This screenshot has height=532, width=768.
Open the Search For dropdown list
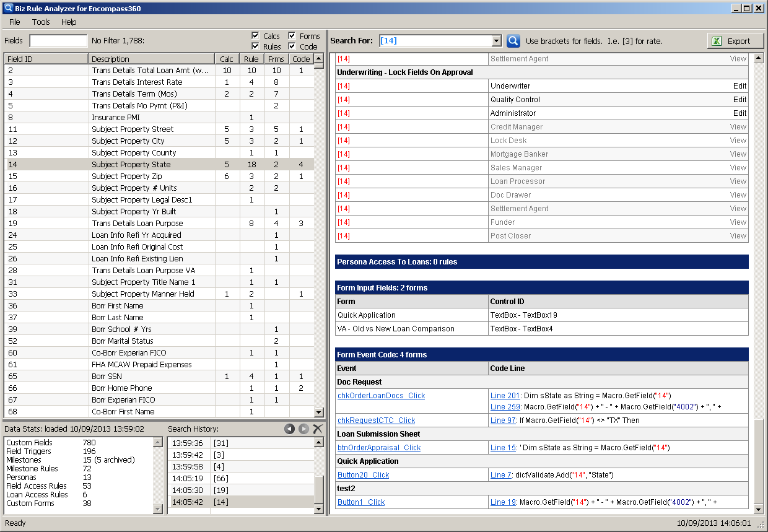click(x=497, y=40)
